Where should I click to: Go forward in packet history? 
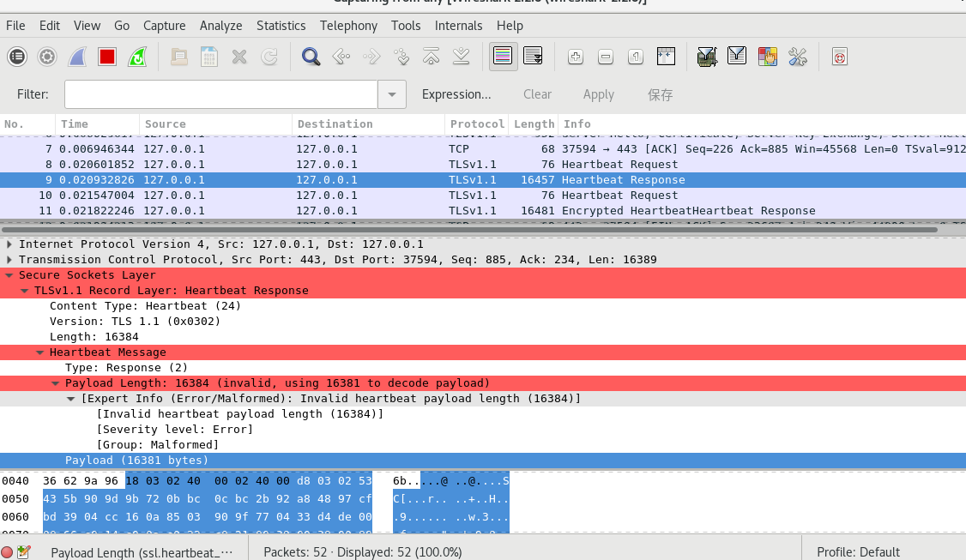click(x=371, y=57)
